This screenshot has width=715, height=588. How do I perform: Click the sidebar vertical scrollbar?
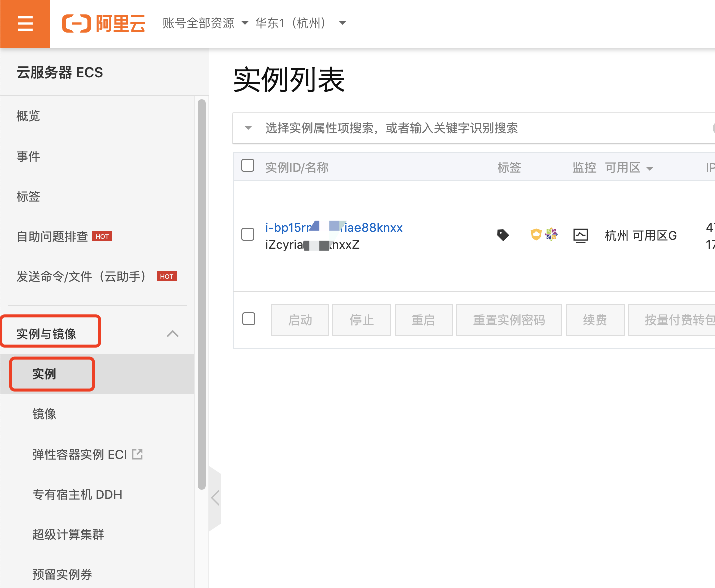pos(202,295)
